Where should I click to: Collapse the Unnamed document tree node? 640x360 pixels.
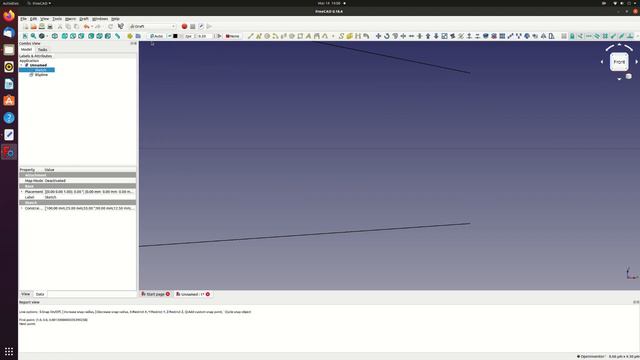point(22,65)
